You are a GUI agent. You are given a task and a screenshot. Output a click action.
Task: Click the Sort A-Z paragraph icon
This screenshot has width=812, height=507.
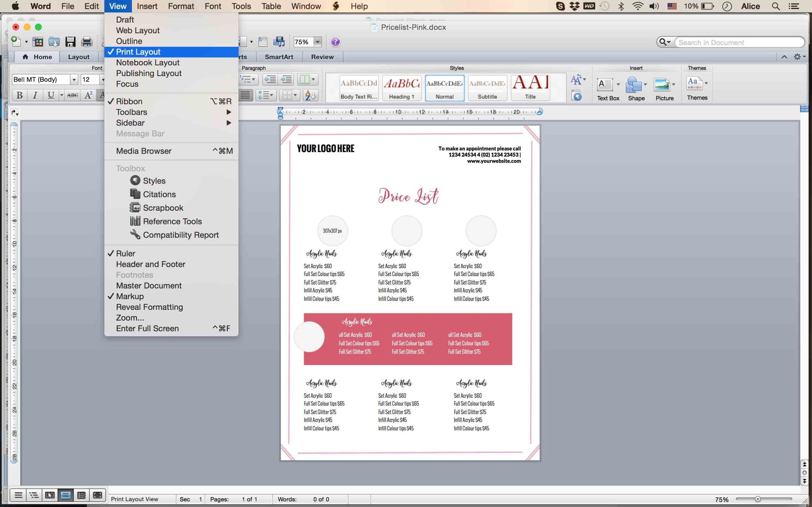310,95
